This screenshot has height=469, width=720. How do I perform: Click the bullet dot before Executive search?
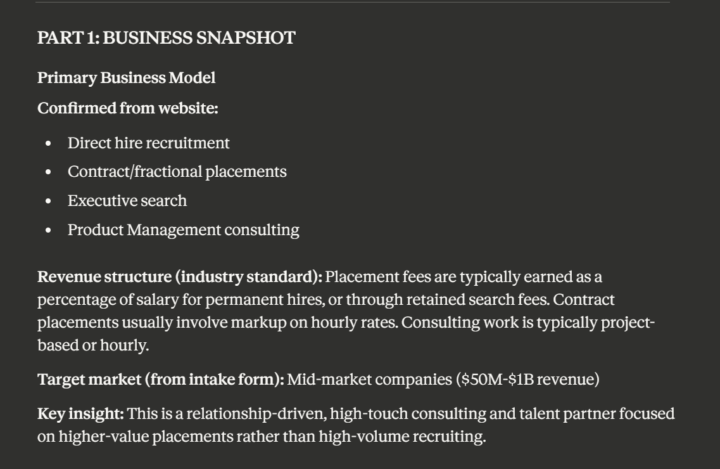tap(49, 202)
